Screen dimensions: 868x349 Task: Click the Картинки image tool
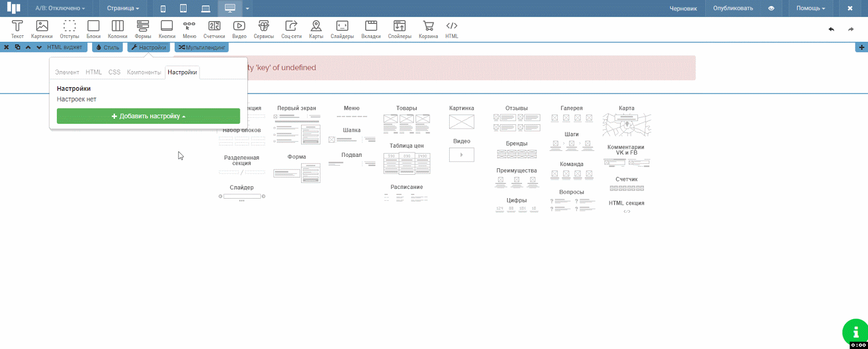coord(42,29)
